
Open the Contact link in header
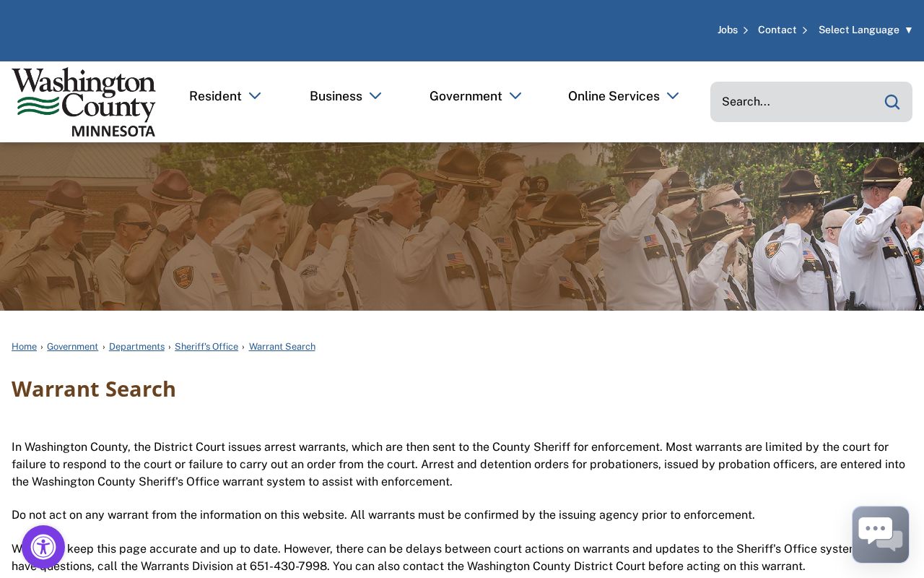[777, 30]
